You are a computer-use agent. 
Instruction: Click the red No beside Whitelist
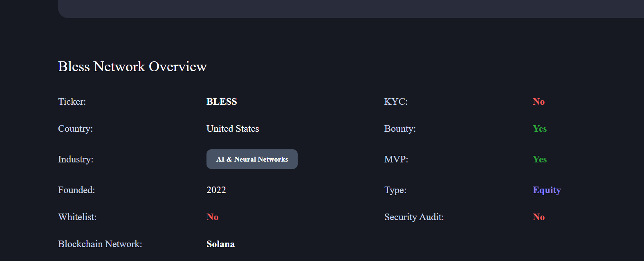click(x=212, y=217)
